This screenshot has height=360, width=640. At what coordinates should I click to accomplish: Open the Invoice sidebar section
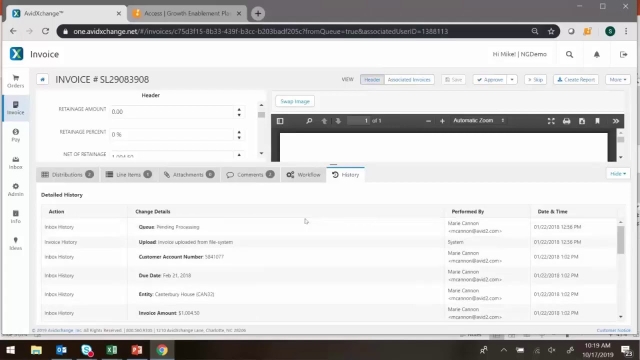pyautogui.click(x=16, y=108)
